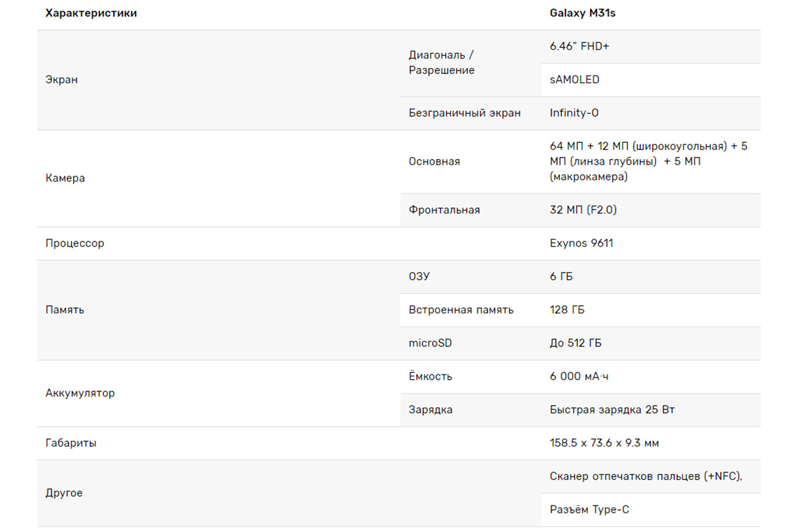Screen dimensions: 798x532
Task: Select the "Процессор" row label
Action: (x=74, y=243)
